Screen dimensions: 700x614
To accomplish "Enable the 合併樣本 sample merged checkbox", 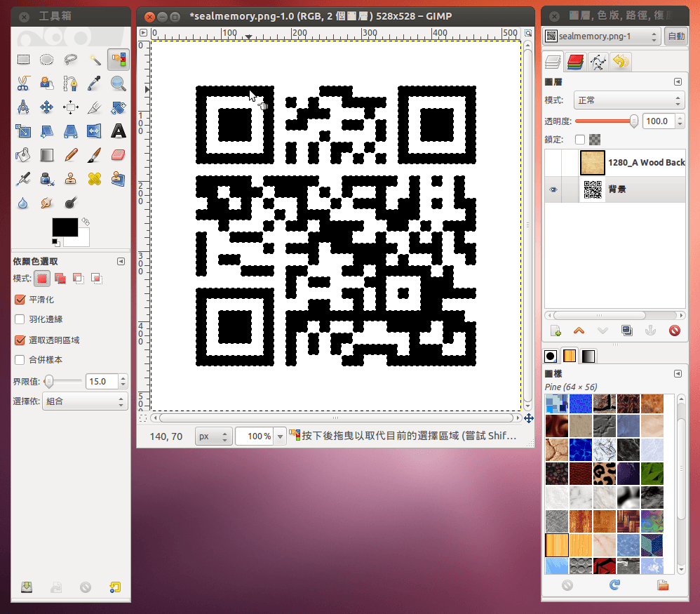I will tap(20, 360).
